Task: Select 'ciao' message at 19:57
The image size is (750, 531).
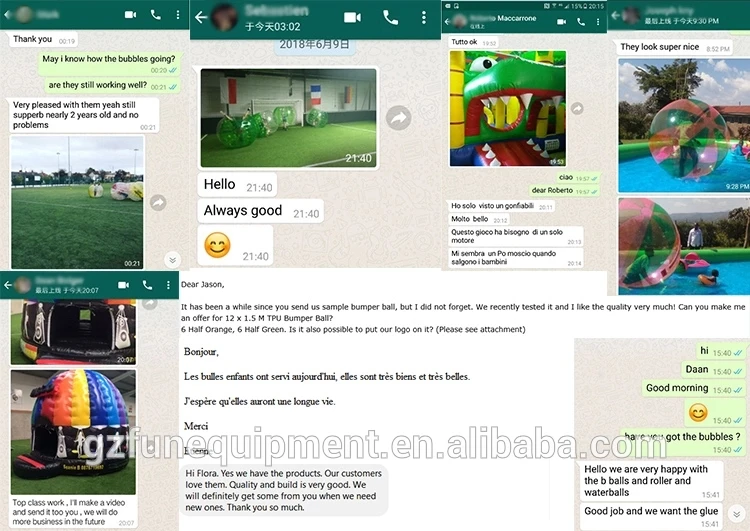Action: tap(578, 177)
